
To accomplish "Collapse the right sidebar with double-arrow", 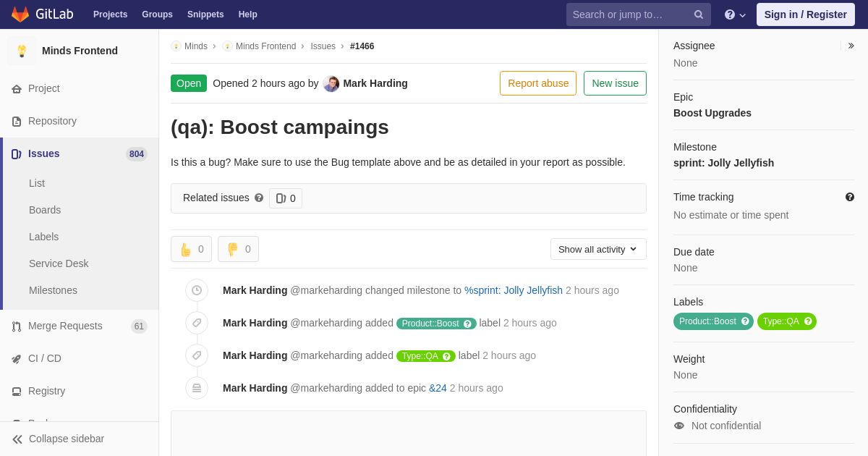I will point(851,46).
